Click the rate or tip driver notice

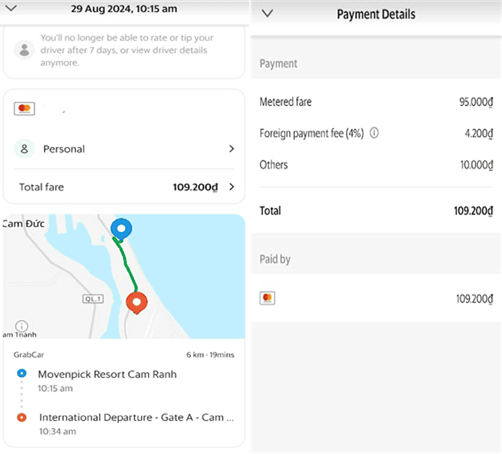127,50
